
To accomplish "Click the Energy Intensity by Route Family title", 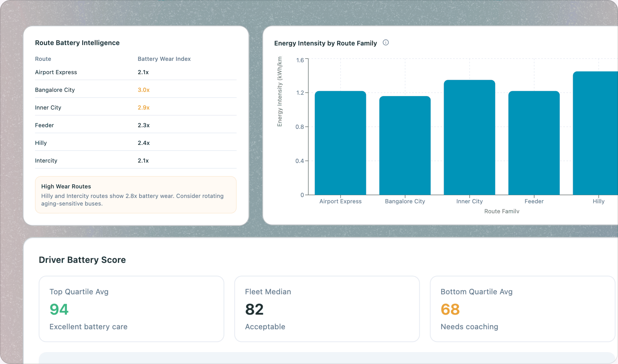I will [x=325, y=43].
